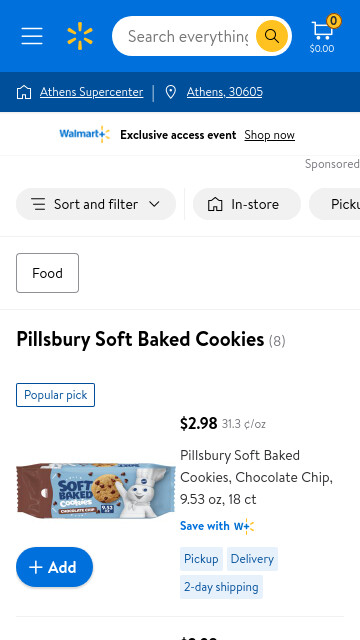Click in the Search everything field
The height and width of the screenshot is (640, 360).
(x=188, y=36)
